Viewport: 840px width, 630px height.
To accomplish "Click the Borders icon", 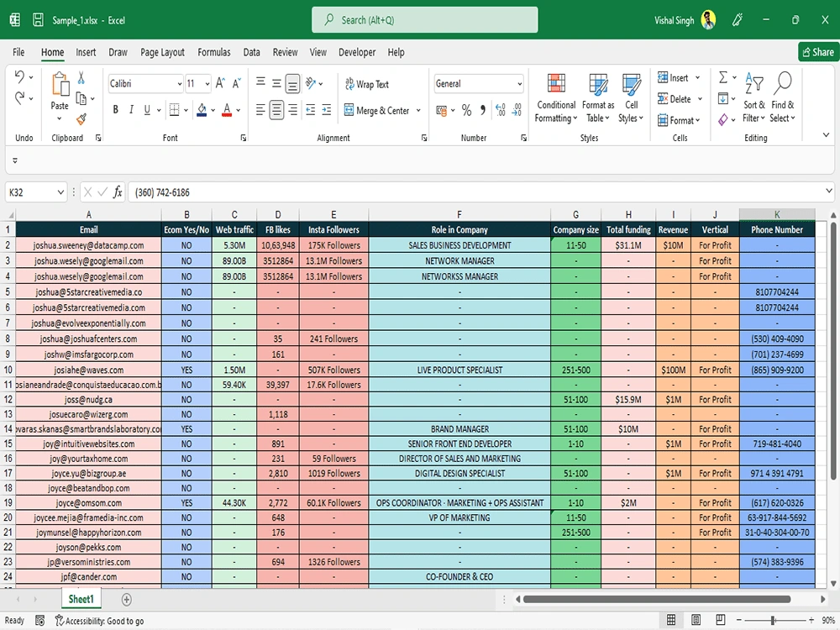I will [175, 110].
